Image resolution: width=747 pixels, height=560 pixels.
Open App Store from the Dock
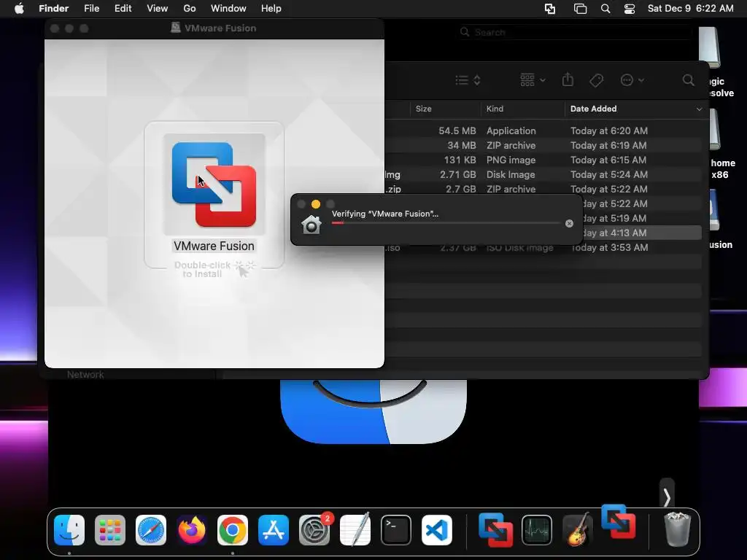(274, 530)
